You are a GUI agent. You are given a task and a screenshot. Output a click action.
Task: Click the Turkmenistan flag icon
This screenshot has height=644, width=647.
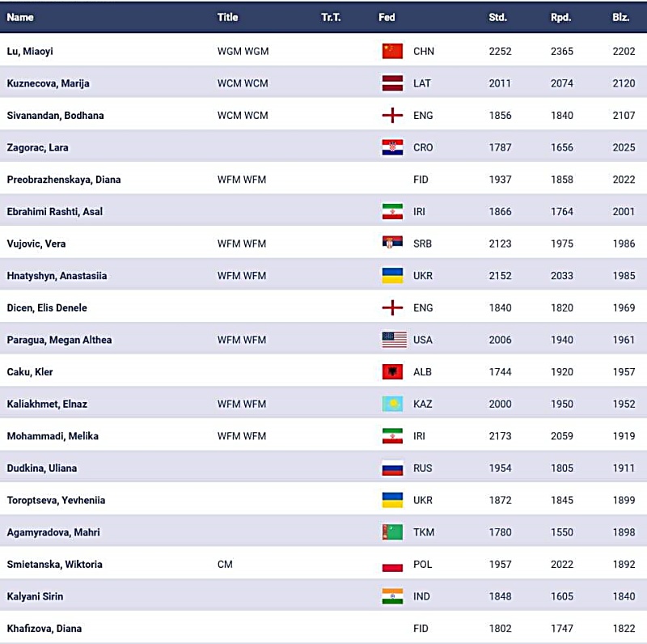tap(392, 532)
